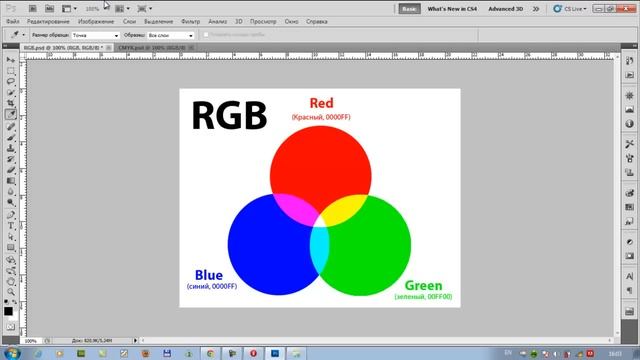Image resolution: width=640 pixels, height=360 pixels.
Task: Open the Файл menu
Action: click(13, 22)
